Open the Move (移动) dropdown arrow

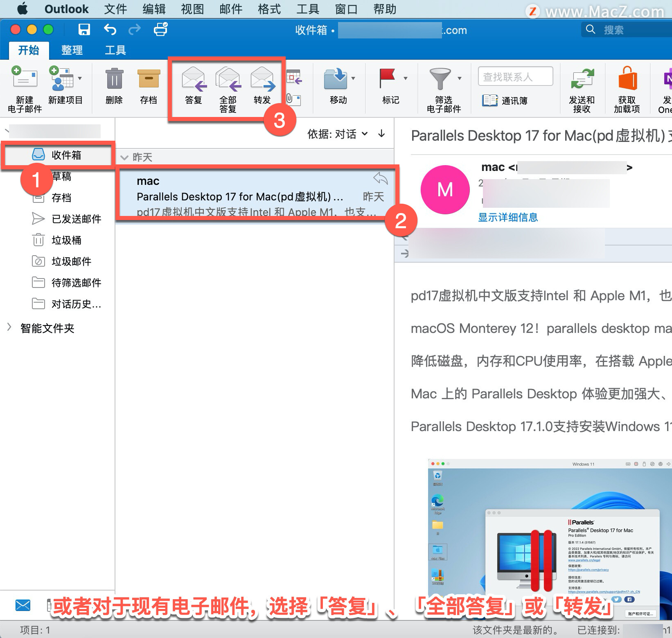pos(353,78)
